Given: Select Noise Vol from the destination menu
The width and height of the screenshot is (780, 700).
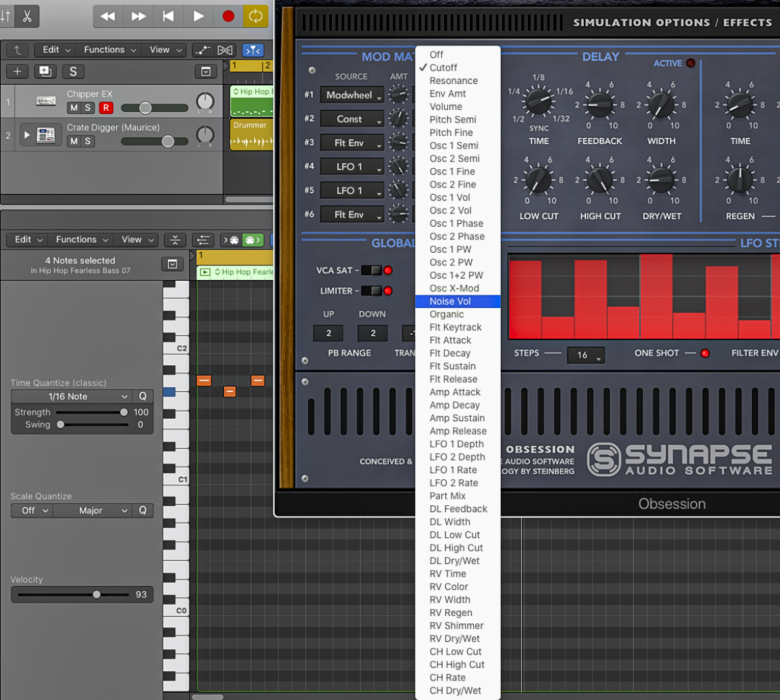Looking at the screenshot, I should tap(457, 301).
